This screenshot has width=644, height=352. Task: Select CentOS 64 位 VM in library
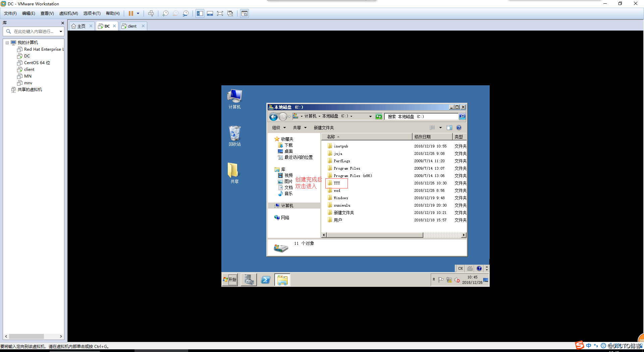click(x=34, y=63)
